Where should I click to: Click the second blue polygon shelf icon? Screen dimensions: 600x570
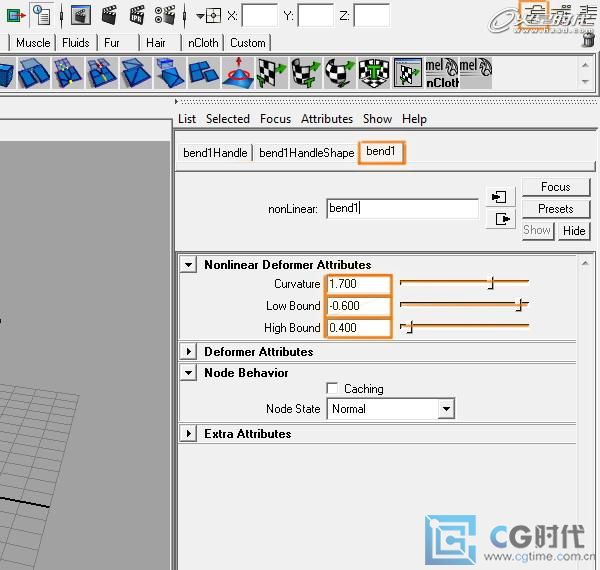[34, 73]
